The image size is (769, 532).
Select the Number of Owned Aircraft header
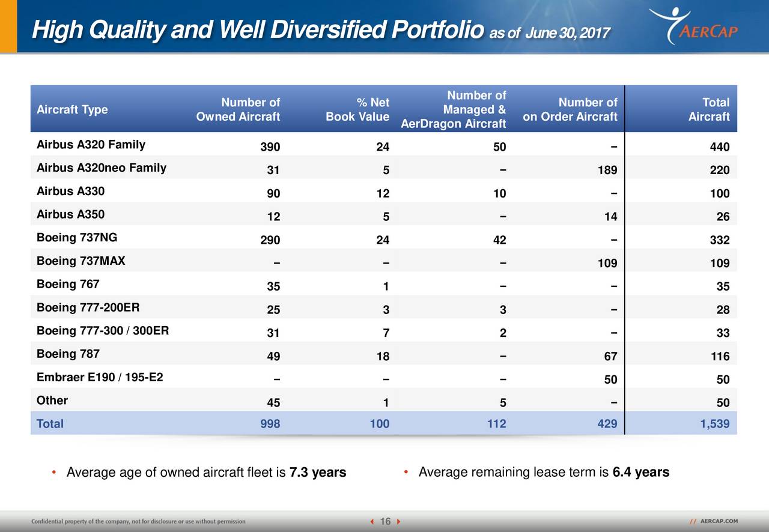[238, 109]
